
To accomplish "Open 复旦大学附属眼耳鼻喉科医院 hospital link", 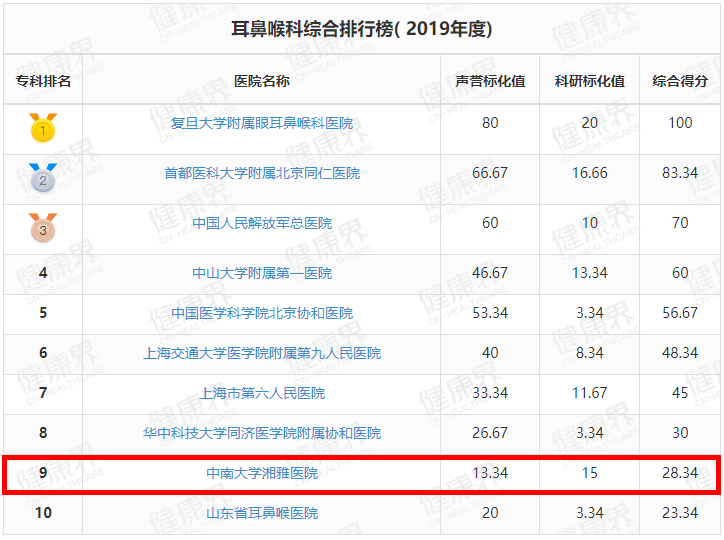I will point(262,123).
